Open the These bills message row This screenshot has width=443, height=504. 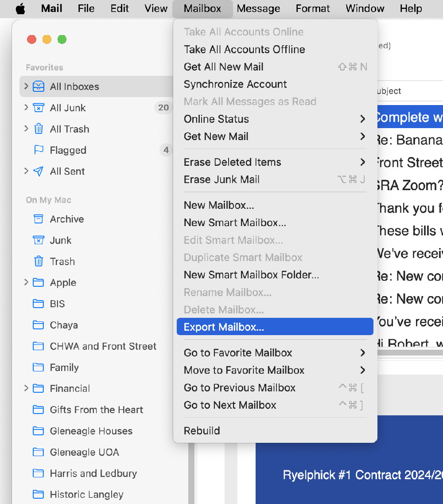(410, 231)
